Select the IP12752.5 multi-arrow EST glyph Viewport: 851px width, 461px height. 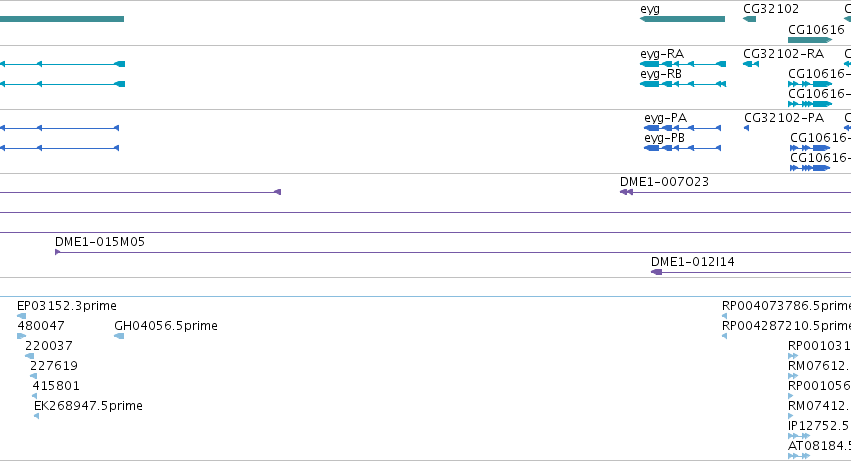point(799,436)
